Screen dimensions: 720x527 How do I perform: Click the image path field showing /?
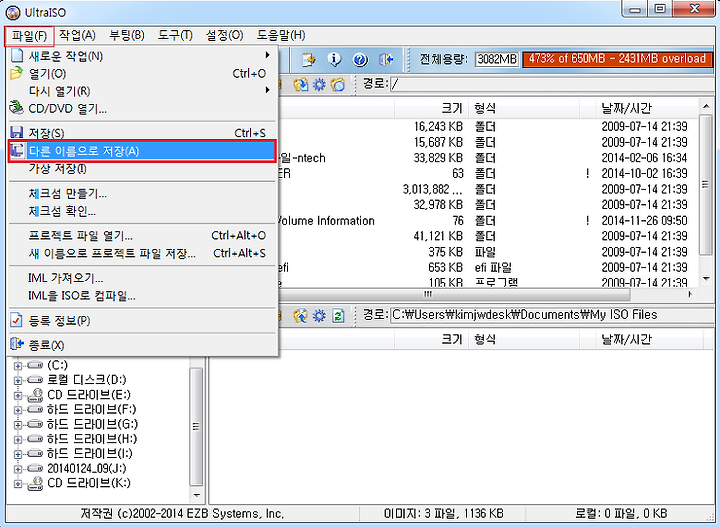pyautogui.click(x=551, y=84)
